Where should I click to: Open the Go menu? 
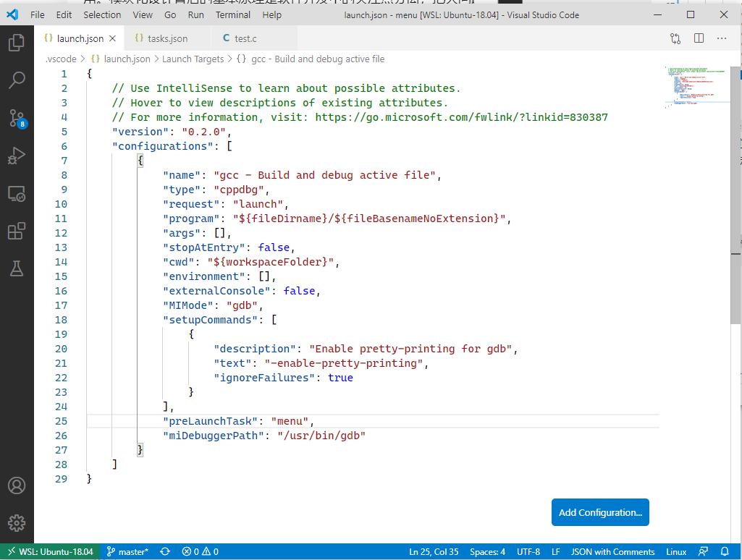point(170,14)
